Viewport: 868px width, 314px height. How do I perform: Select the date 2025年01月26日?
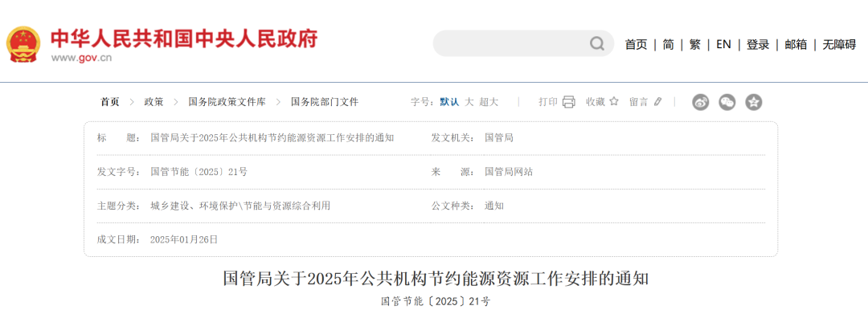184,239
